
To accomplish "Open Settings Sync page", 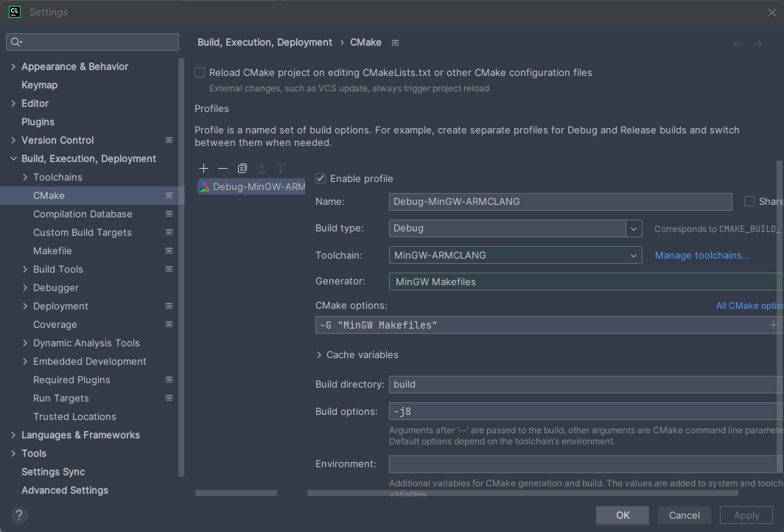I will (x=53, y=472).
